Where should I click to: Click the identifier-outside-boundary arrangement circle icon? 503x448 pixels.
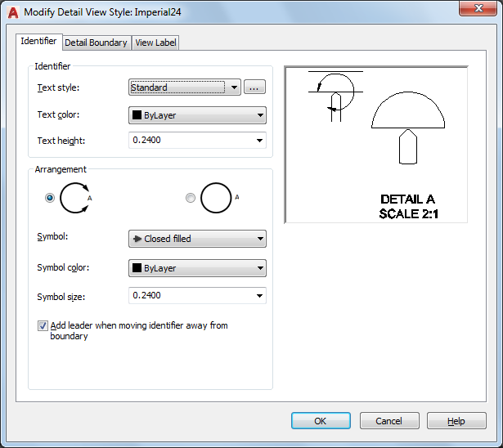pyautogui.click(x=217, y=198)
